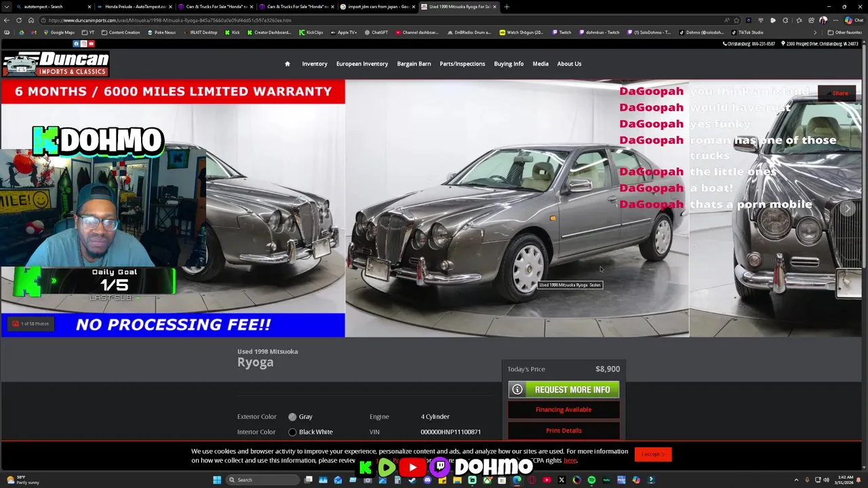Click the home icon in site navigation

287,64
